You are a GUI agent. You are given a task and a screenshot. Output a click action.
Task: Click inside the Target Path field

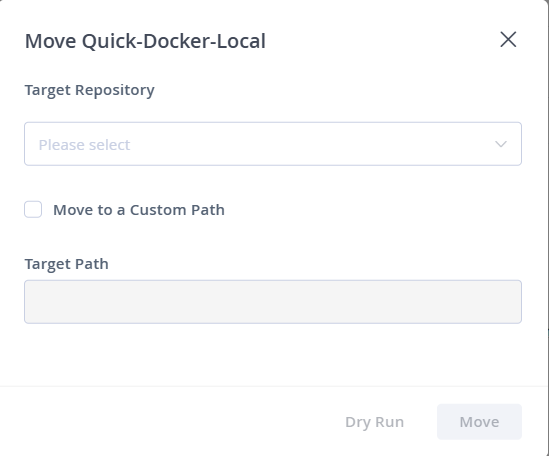273,302
